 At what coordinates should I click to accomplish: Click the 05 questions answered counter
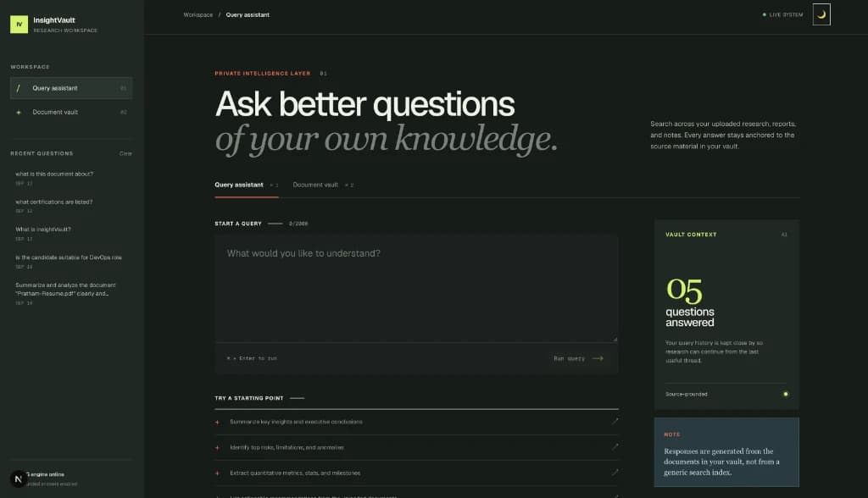pyautogui.click(x=690, y=302)
